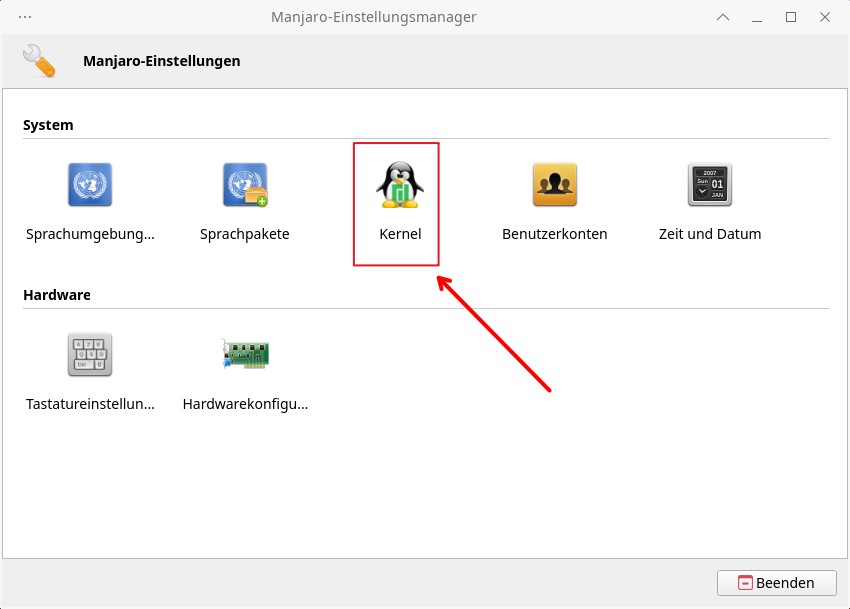Open the Benutzerkonten user accounts icon

tap(554, 185)
